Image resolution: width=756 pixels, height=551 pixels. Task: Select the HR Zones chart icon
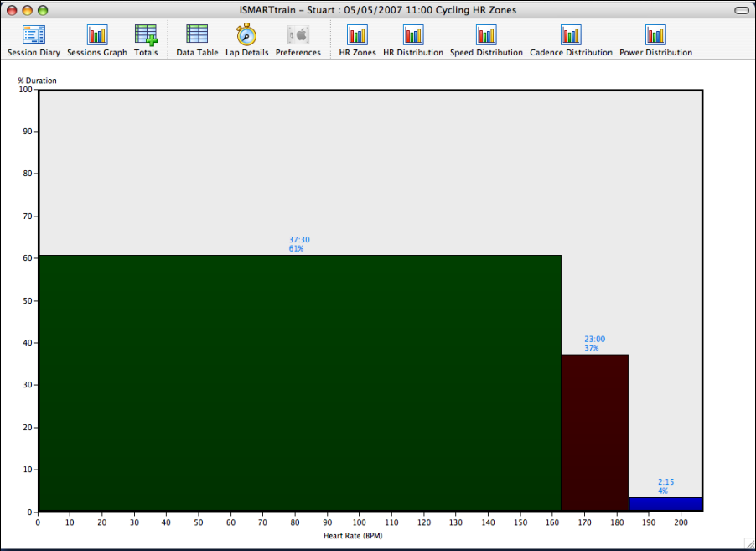pyautogui.click(x=357, y=34)
